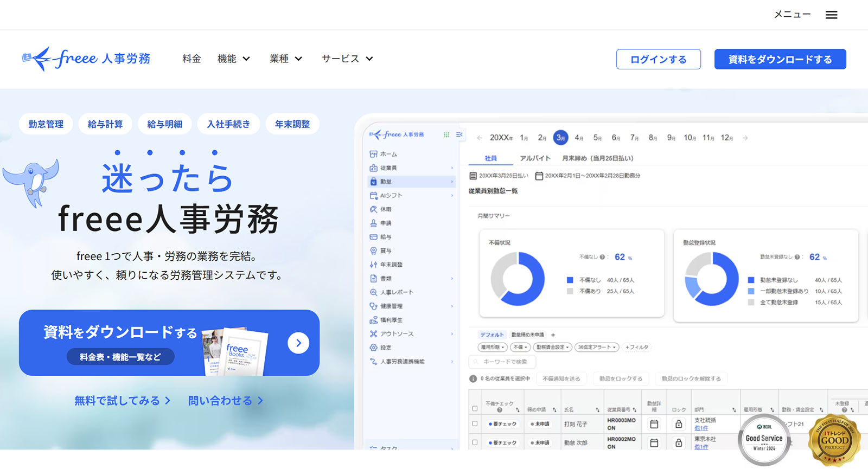868x469 pixels.
Task: Click the freee 人事労務 header logo
Action: 86,59
